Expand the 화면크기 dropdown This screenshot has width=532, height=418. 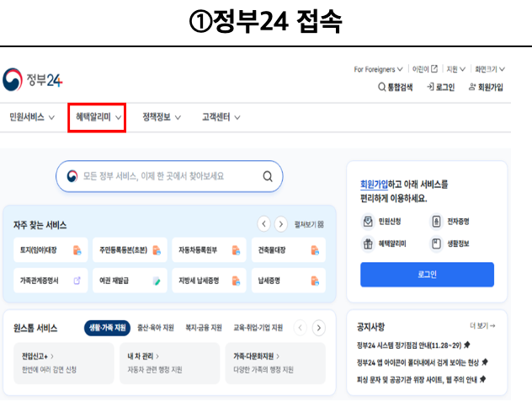point(490,69)
